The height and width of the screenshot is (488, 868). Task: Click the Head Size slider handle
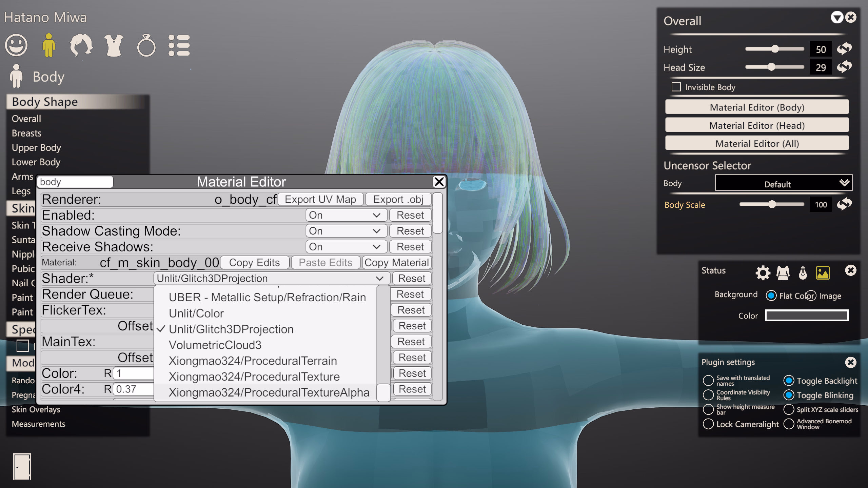click(771, 67)
